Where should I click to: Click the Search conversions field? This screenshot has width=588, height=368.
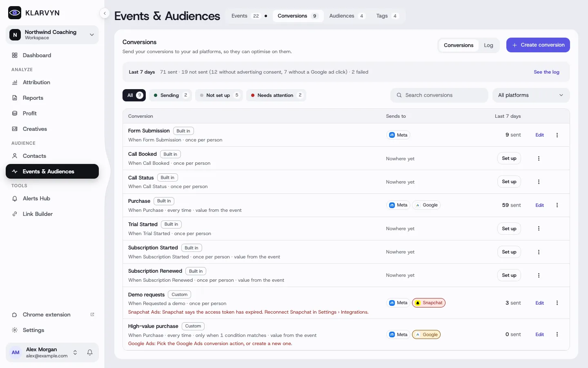coord(439,95)
